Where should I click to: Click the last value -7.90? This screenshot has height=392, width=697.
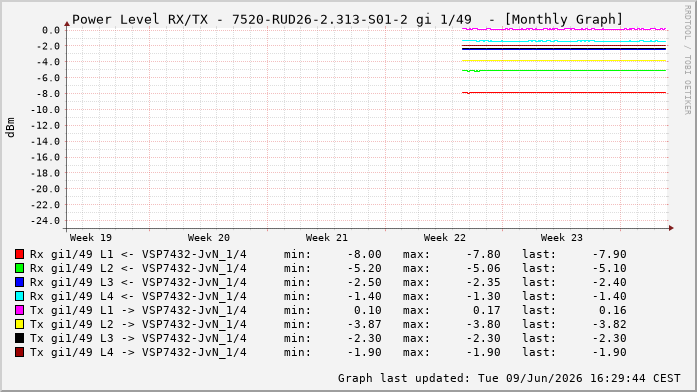click(609, 255)
